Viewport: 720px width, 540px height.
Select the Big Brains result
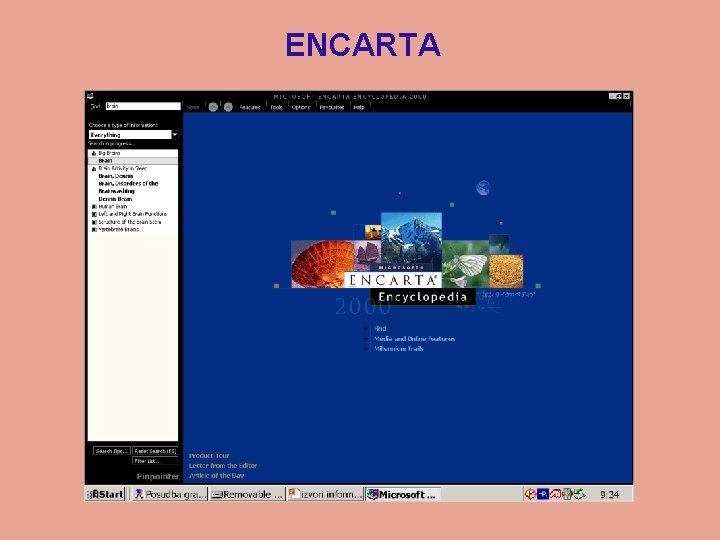click(x=133, y=153)
